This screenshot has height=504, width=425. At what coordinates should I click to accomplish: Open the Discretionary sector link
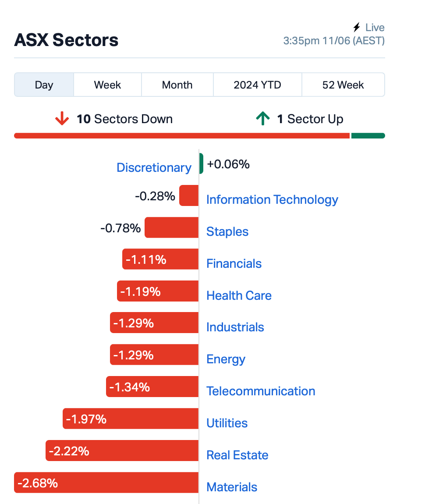click(x=154, y=167)
